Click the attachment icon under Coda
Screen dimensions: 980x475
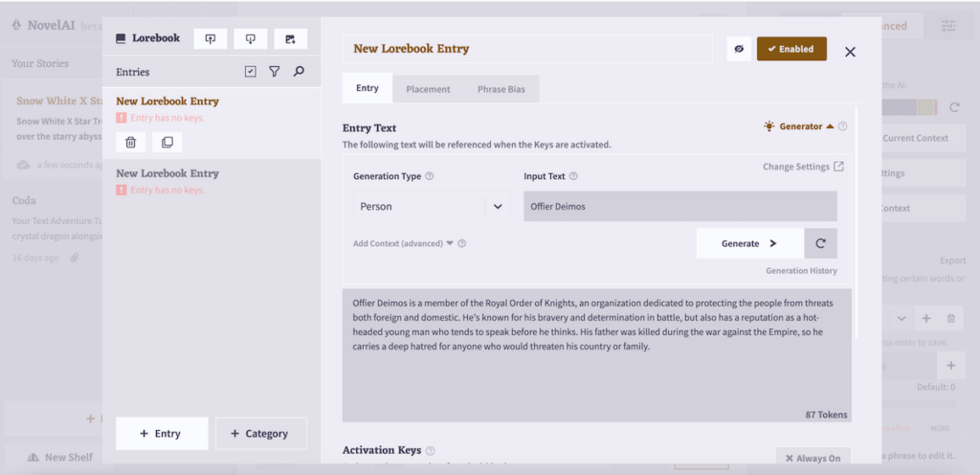(x=75, y=258)
